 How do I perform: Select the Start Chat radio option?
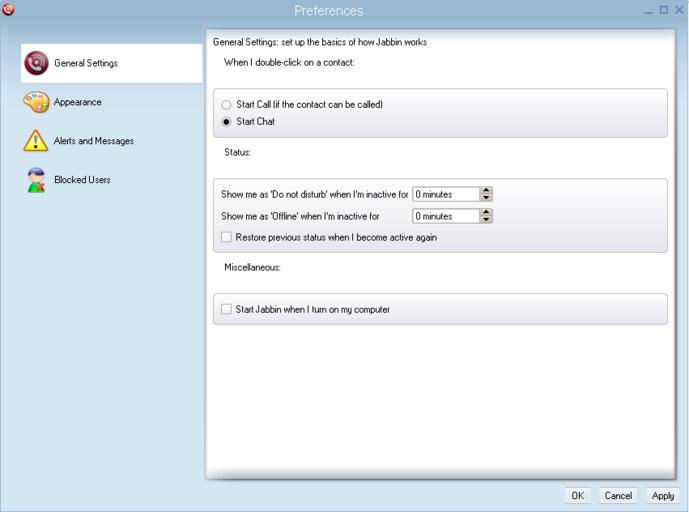(226, 122)
